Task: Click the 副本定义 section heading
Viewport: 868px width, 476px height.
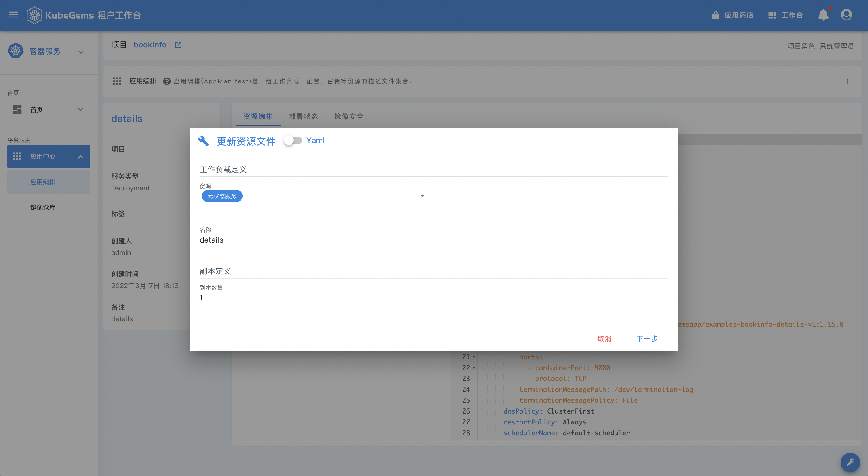Action: coord(215,271)
